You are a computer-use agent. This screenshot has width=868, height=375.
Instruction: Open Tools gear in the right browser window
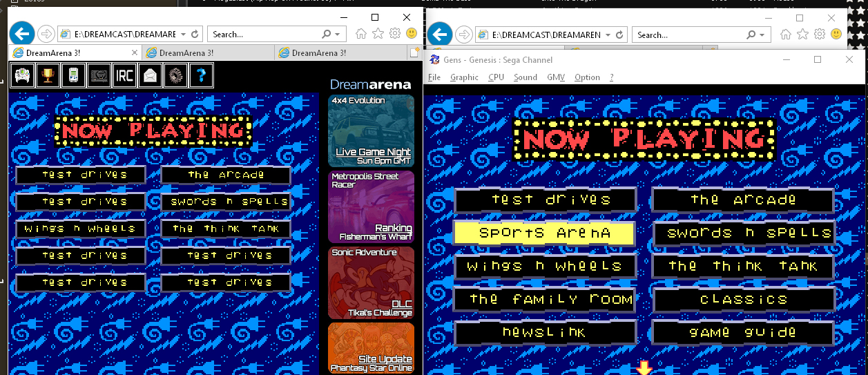pos(820,35)
